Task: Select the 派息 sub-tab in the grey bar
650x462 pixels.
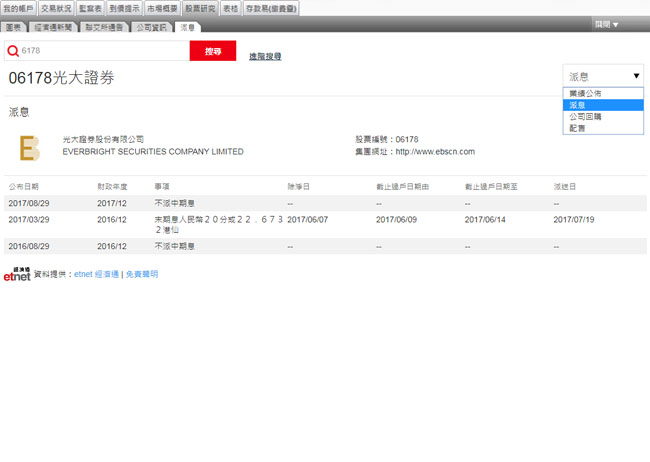Action: click(187, 27)
